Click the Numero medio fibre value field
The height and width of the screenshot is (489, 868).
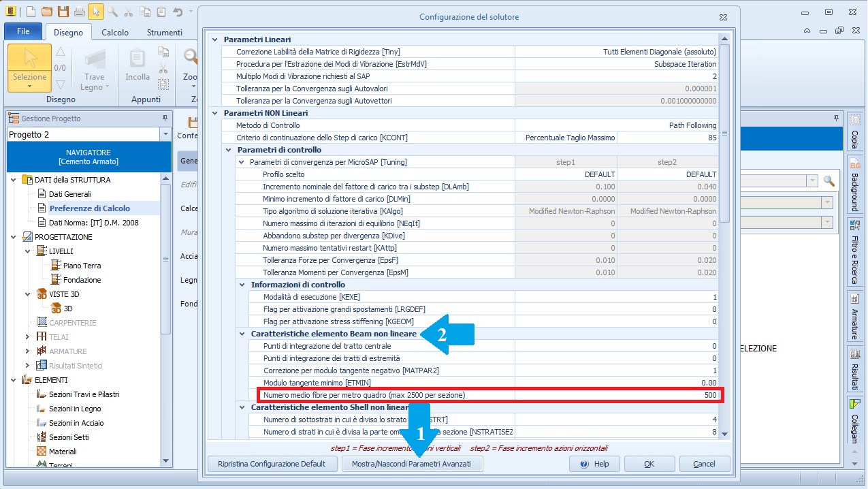click(617, 395)
